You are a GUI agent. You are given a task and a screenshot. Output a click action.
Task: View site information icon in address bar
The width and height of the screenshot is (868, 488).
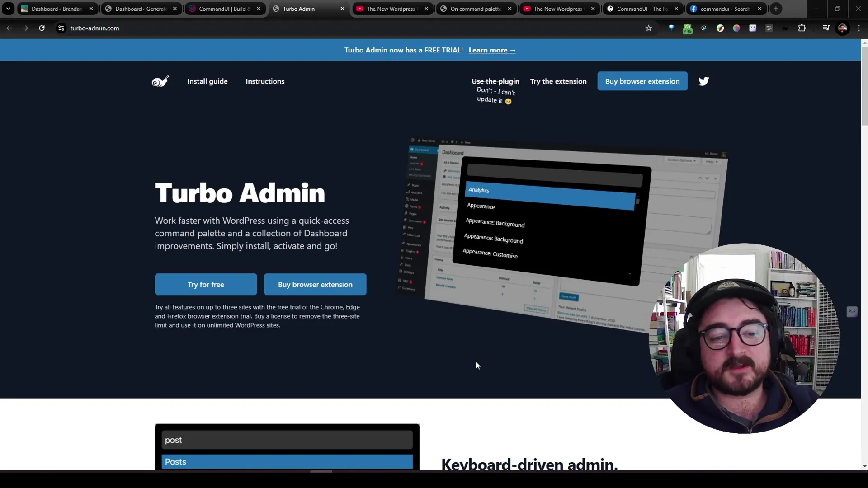(61, 28)
